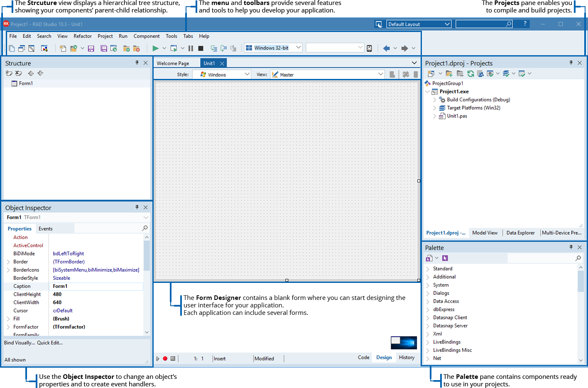Click the Move Down arrow in Structure
Image resolution: width=588 pixels, height=388 pixels.
pos(40,73)
